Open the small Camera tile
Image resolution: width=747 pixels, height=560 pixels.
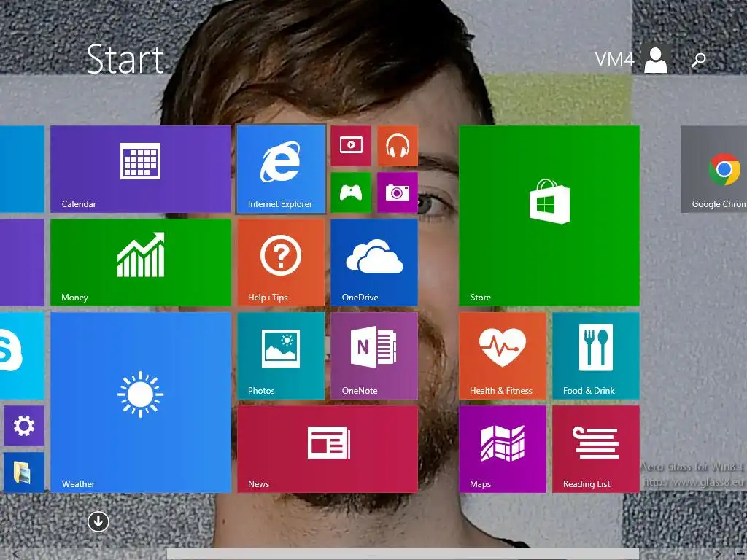coord(398,192)
